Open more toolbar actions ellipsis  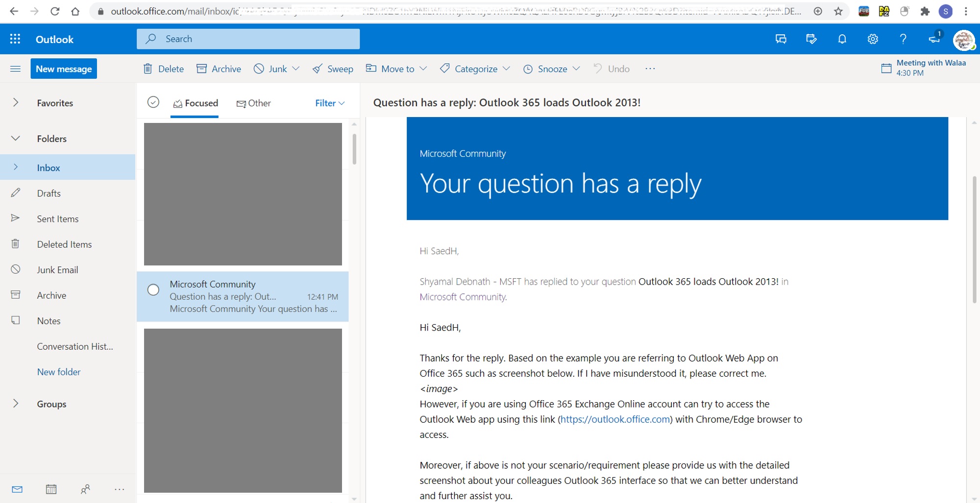tap(650, 69)
